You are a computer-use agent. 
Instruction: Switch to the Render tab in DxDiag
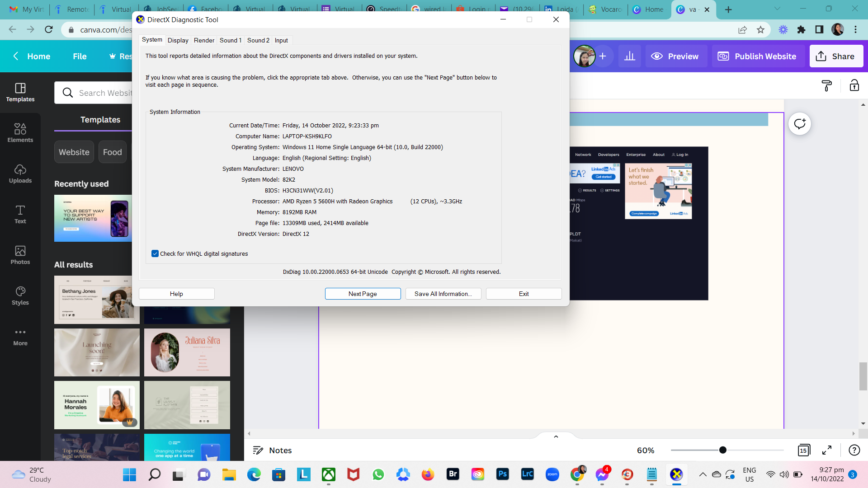[x=204, y=40]
